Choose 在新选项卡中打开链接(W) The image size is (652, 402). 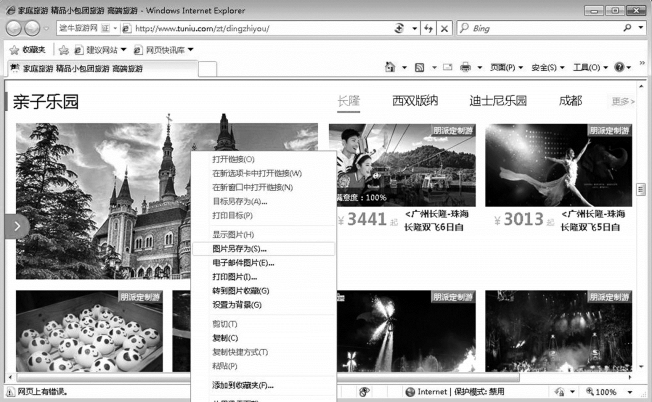(264, 173)
